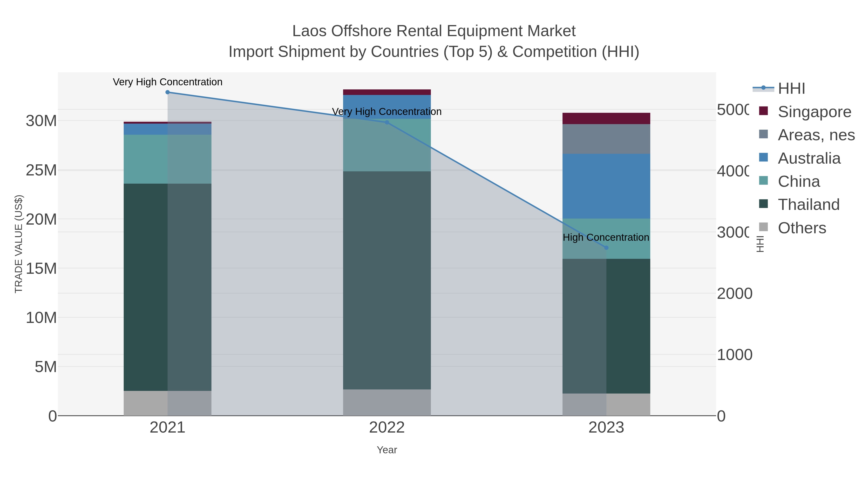The height and width of the screenshot is (488, 868).
Task: Click the 'Year' axis title
Action: (x=387, y=450)
